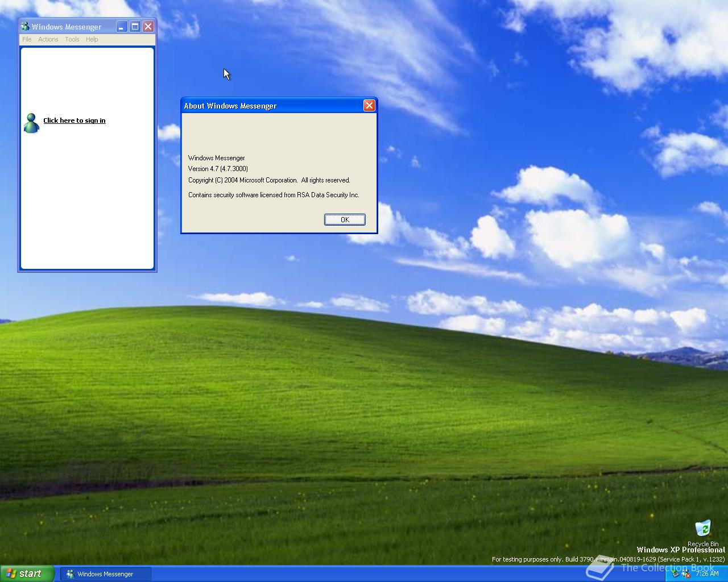Select the Recycle Bin desktop icon
728x582 pixels.
703,533
